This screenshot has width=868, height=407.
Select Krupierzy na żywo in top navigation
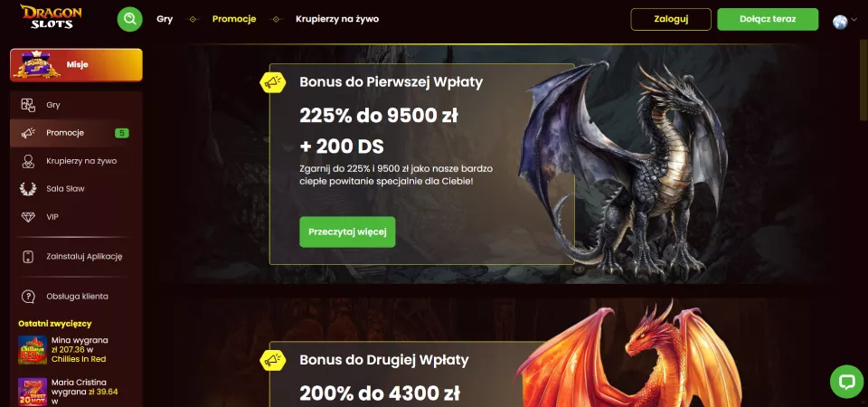click(x=337, y=19)
